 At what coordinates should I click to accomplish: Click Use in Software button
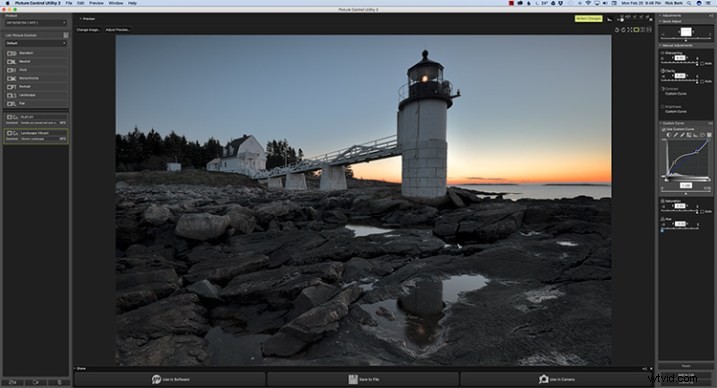pos(170,379)
